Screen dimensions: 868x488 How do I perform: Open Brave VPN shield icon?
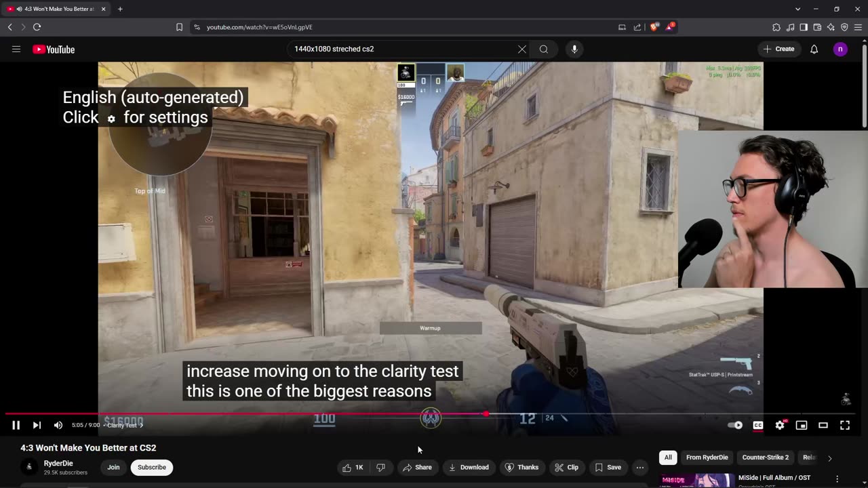(x=844, y=27)
